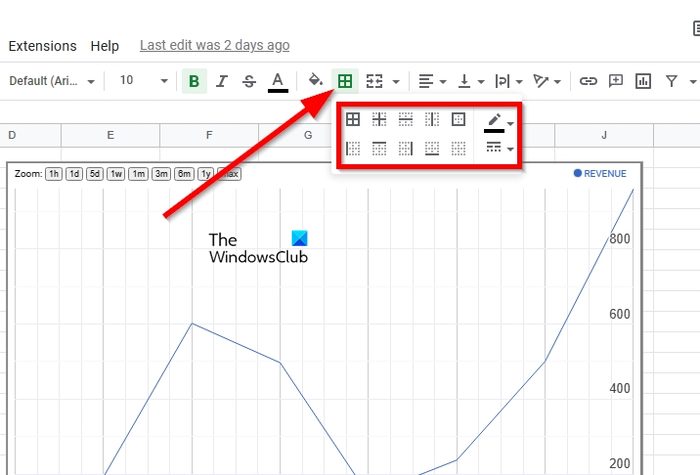Screen dimensions: 700x475
Task: Expand text wrapping dropdown arrow
Action: coord(519,82)
